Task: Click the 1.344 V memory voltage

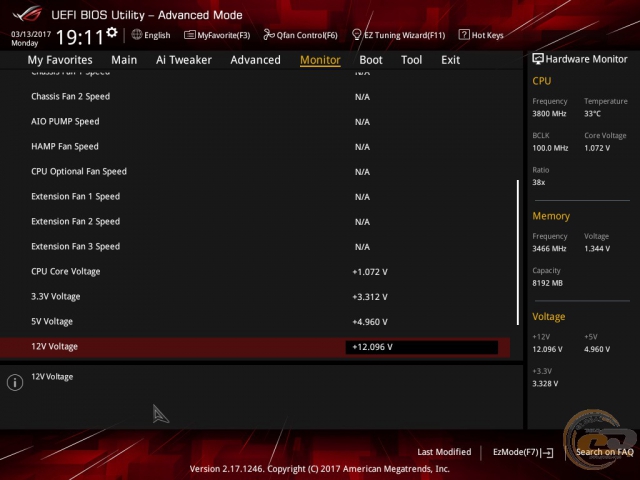Action: point(597,249)
